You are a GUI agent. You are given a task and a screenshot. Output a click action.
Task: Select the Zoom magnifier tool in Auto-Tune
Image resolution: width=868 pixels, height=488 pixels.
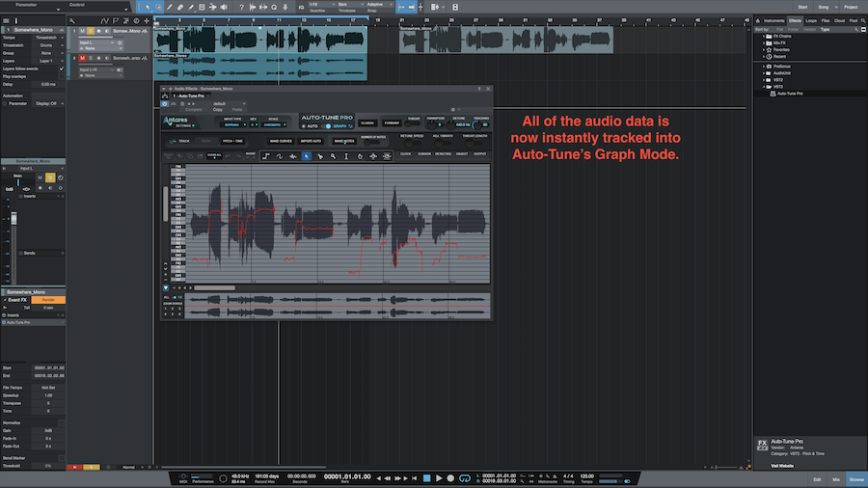(x=334, y=155)
